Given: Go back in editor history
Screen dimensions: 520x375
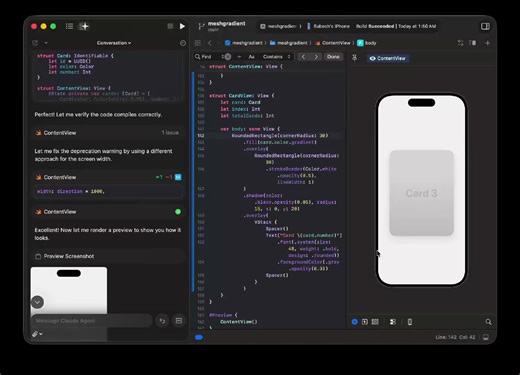Looking at the screenshot, I should pyautogui.click(x=210, y=43).
